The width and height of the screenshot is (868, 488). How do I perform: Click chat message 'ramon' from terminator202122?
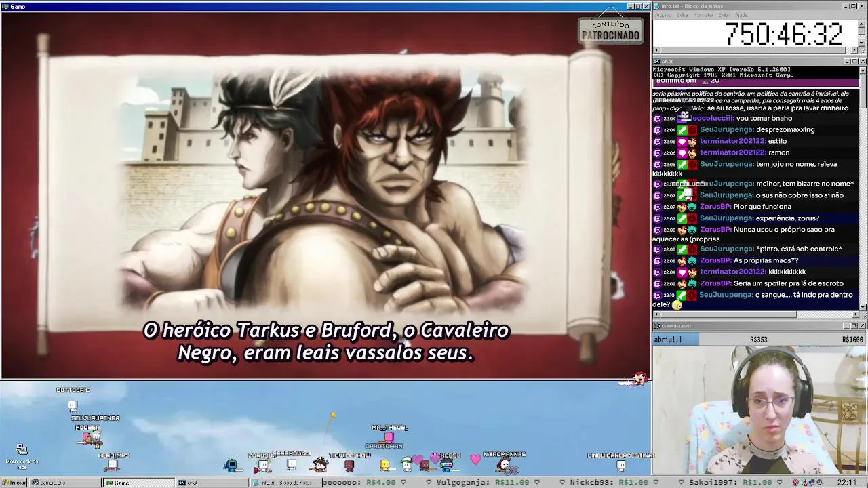[778, 152]
